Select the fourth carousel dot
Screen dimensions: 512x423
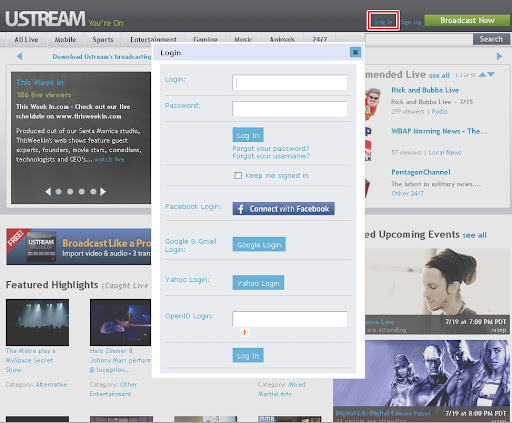click(93, 192)
